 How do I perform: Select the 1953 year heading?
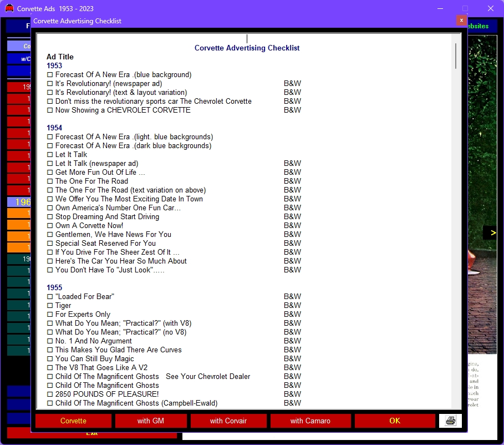54,65
